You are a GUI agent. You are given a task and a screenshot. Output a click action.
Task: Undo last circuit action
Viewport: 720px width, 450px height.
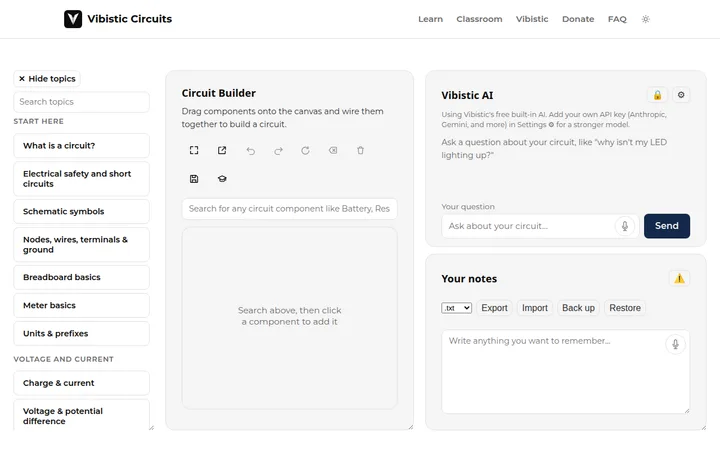point(250,151)
